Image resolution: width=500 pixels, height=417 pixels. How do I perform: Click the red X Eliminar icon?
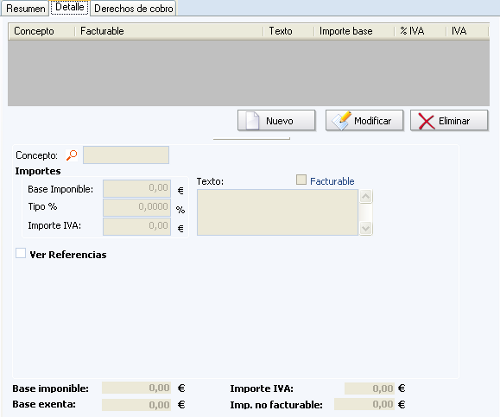click(x=426, y=121)
